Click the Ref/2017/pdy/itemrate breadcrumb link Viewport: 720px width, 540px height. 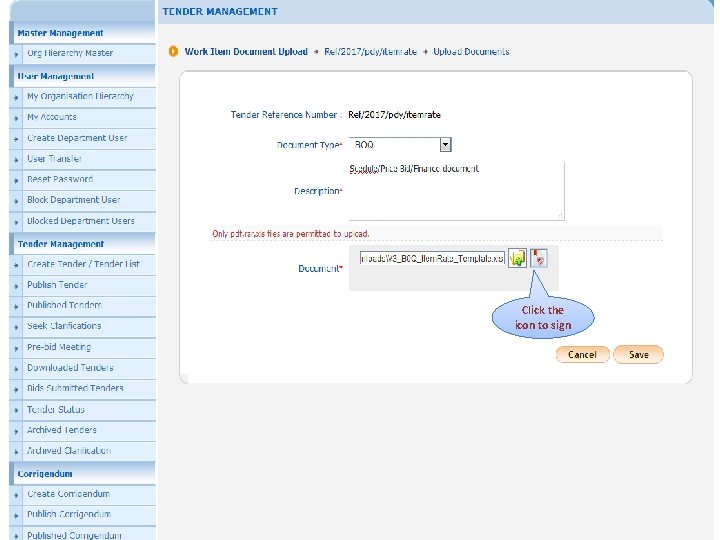371,51
